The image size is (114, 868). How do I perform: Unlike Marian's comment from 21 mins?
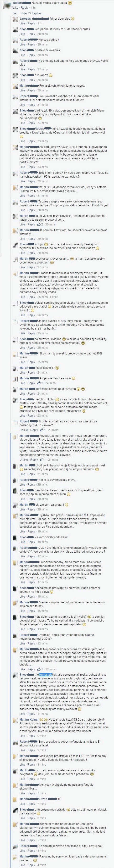(24, 460)
